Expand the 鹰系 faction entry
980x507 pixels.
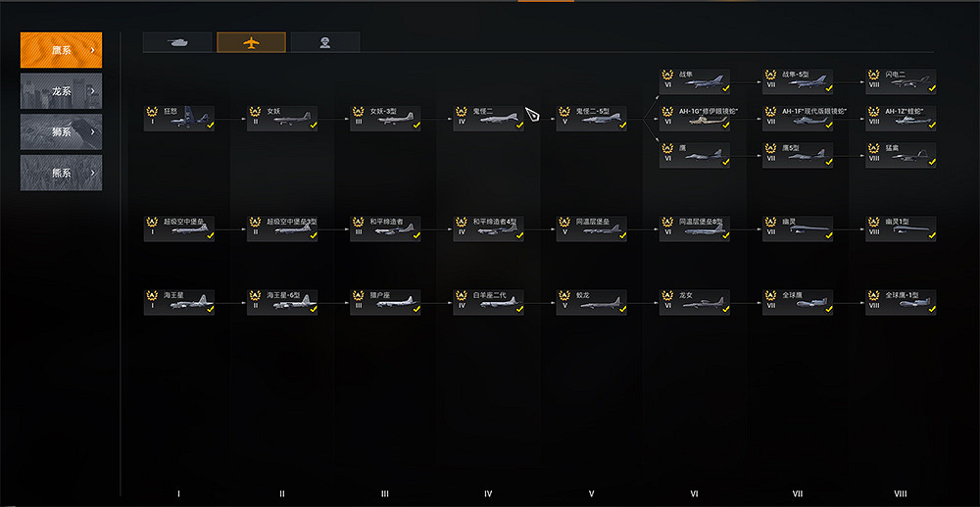coord(61,50)
